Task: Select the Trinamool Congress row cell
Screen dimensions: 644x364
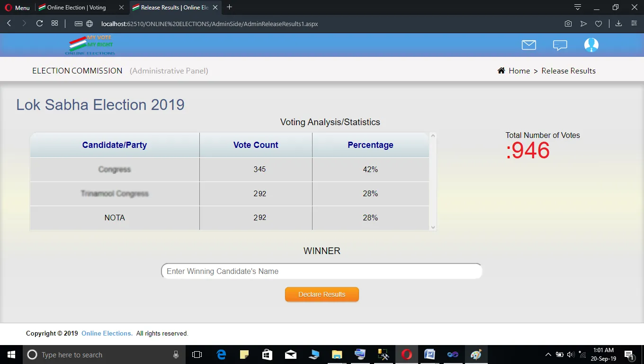Action: pos(115,194)
